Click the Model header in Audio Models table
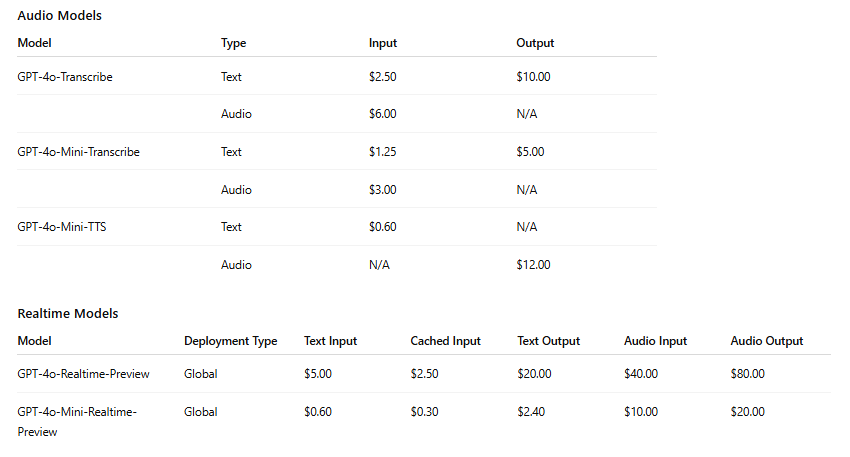Screen dimensions: 850x457 tap(35, 43)
